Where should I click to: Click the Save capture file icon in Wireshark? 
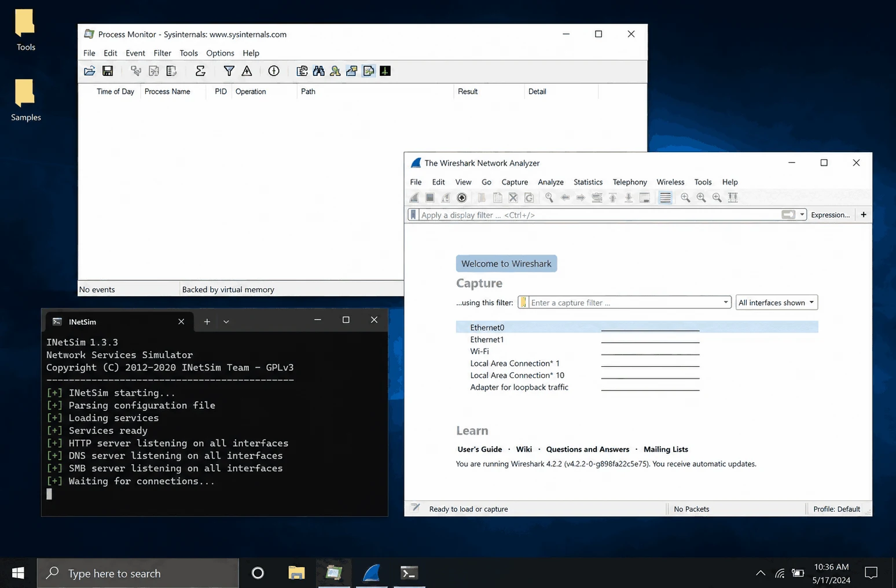tap(497, 197)
